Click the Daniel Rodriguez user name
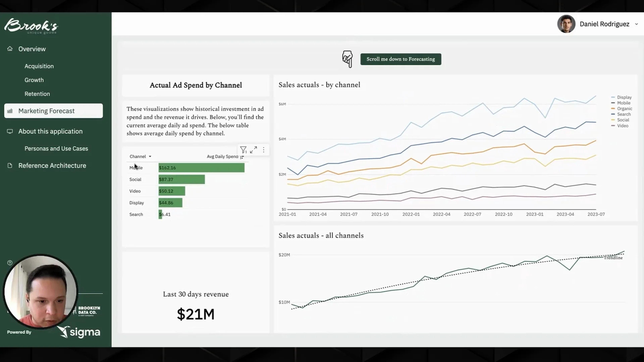The image size is (644, 362). click(604, 24)
